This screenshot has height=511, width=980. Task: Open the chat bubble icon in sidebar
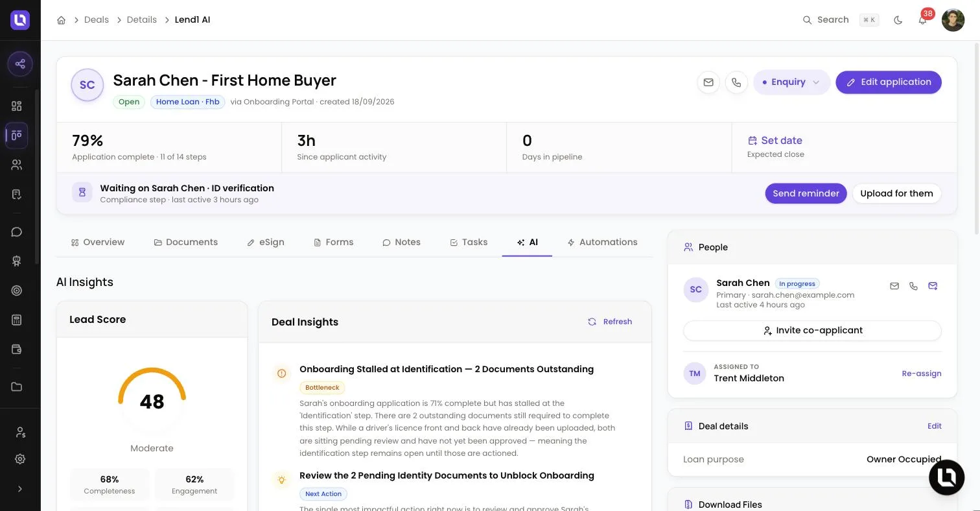17,232
